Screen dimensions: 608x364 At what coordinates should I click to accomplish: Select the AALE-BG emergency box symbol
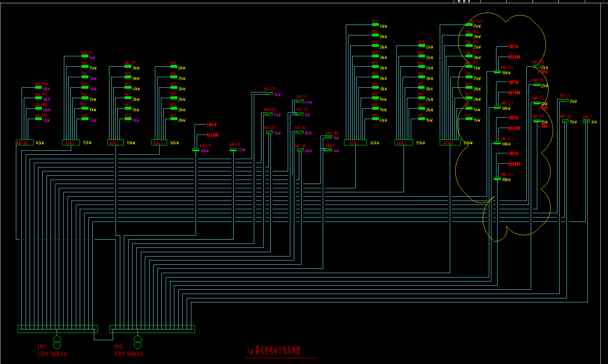click(329, 137)
